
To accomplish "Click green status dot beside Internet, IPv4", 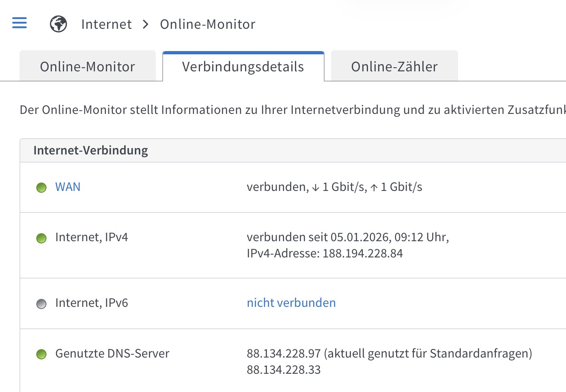I will pos(41,238).
